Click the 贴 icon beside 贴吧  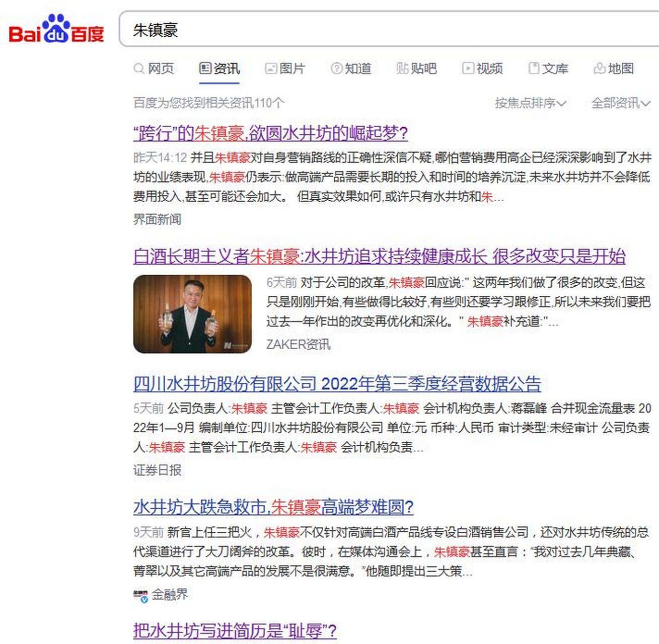click(x=402, y=68)
